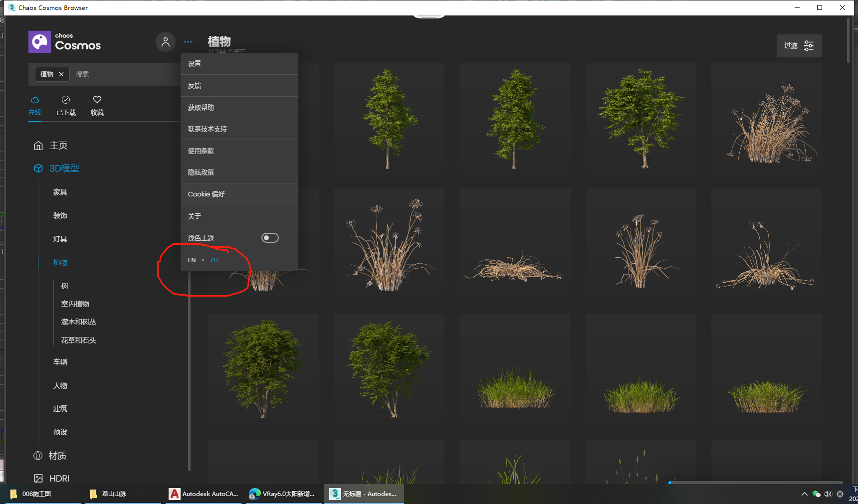Show hidden system tray icons
Viewport: 858px width, 504px height.
tap(804, 494)
